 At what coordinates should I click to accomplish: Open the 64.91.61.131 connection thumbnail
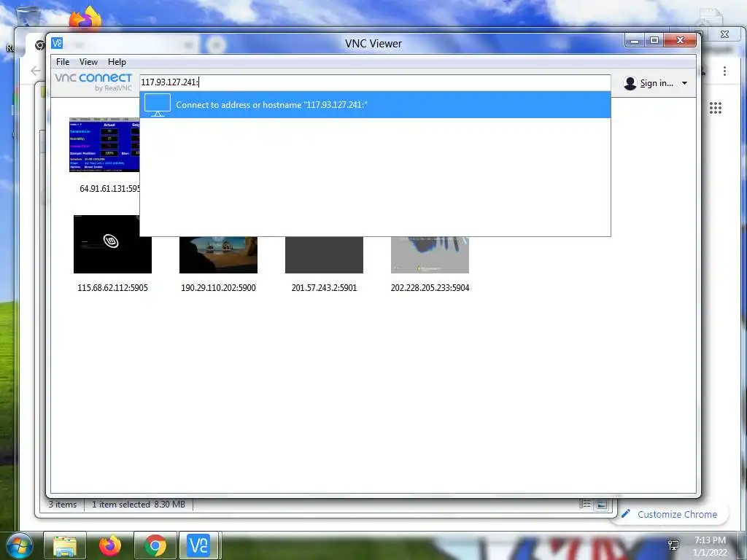pyautogui.click(x=104, y=144)
